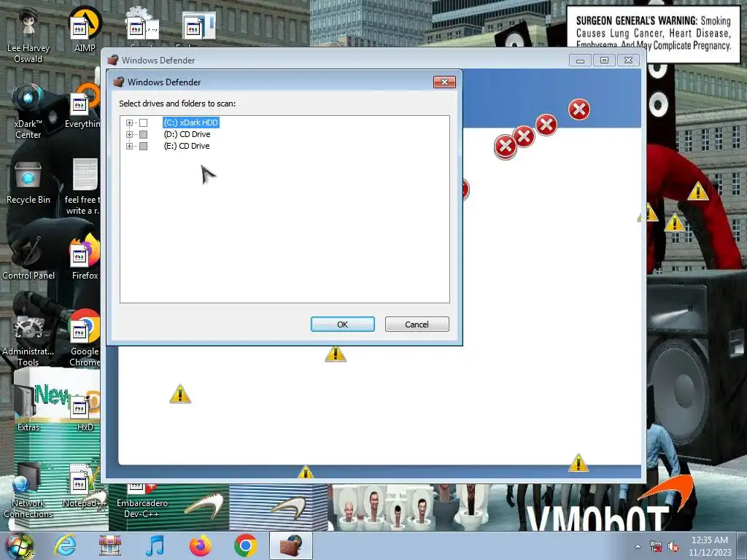Select the (C:) xDark HDD drive label
Screen dimensions: 747x560
(x=191, y=122)
